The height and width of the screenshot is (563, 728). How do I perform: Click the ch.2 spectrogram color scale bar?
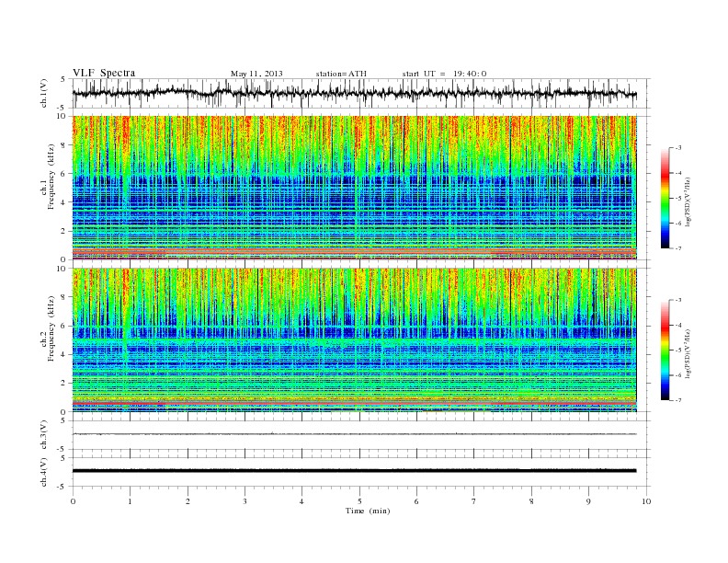pyautogui.click(x=665, y=350)
